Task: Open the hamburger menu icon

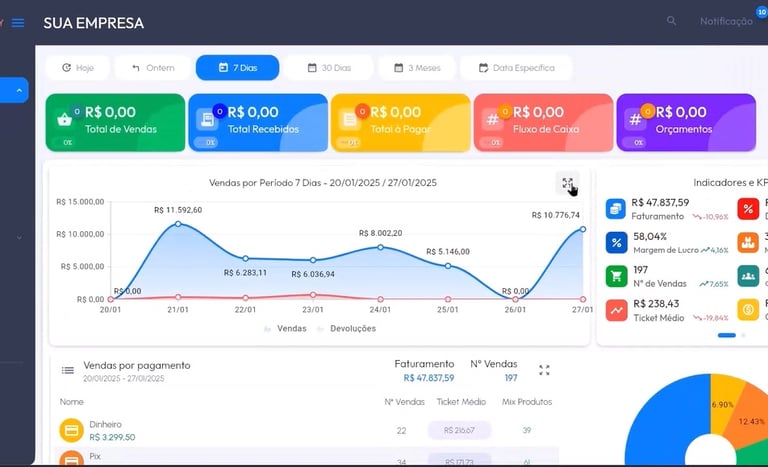Action: [18, 23]
